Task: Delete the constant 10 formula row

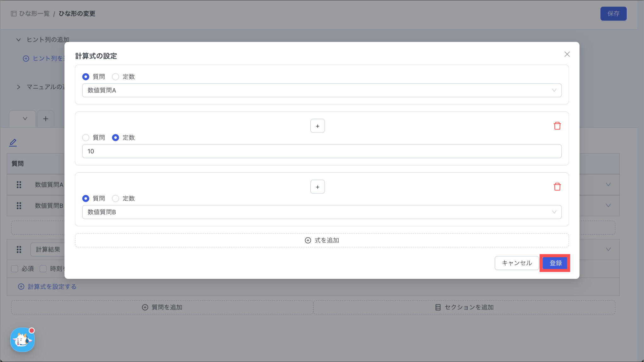Action: click(x=557, y=126)
